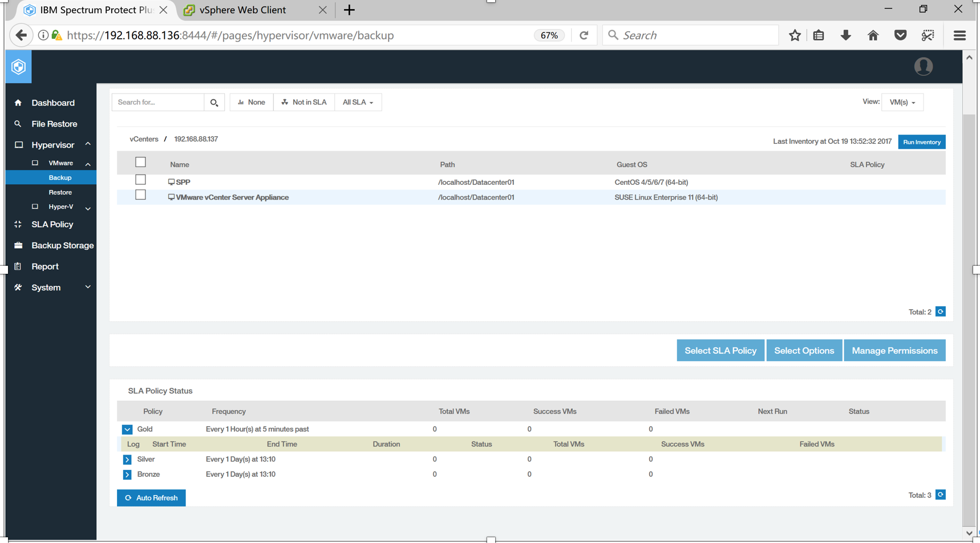The height and width of the screenshot is (543, 980).
Task: Click the Auto Refresh button
Action: pyautogui.click(x=151, y=498)
